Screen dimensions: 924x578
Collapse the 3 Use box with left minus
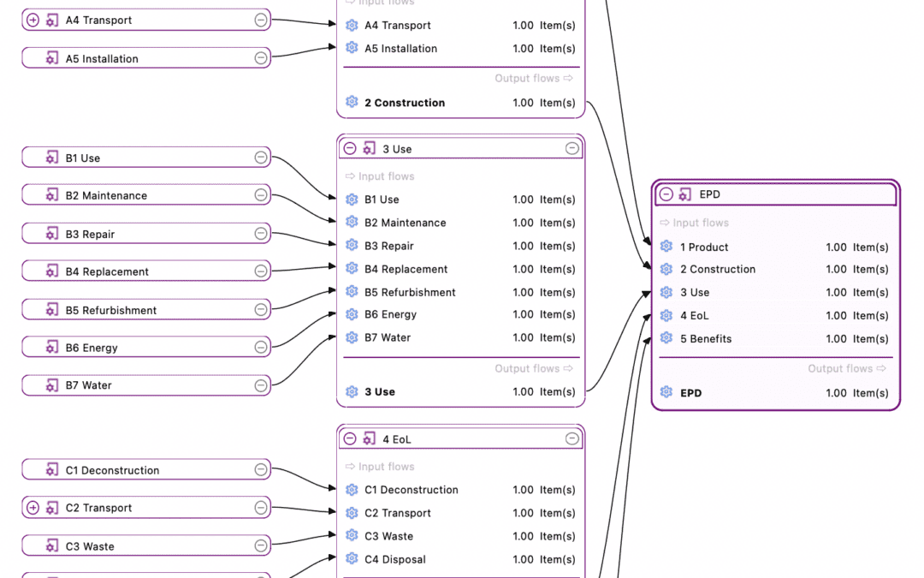click(350, 149)
